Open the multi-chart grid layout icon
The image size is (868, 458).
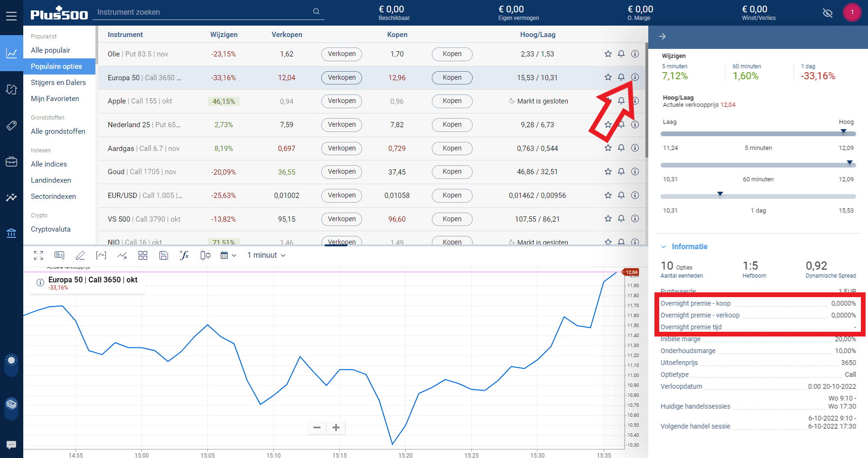[x=143, y=255]
